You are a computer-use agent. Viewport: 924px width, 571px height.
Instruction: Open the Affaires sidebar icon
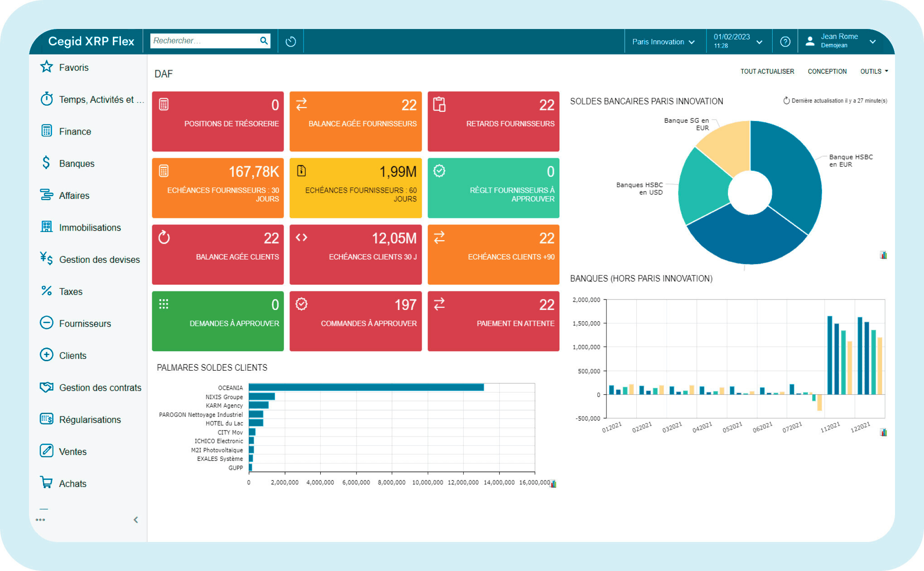point(46,195)
